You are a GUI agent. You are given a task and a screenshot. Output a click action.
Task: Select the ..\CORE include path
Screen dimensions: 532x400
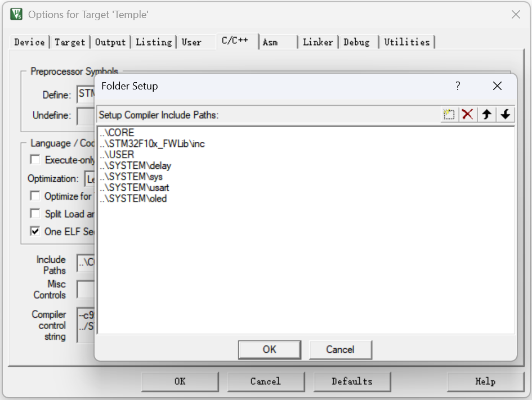pos(117,133)
